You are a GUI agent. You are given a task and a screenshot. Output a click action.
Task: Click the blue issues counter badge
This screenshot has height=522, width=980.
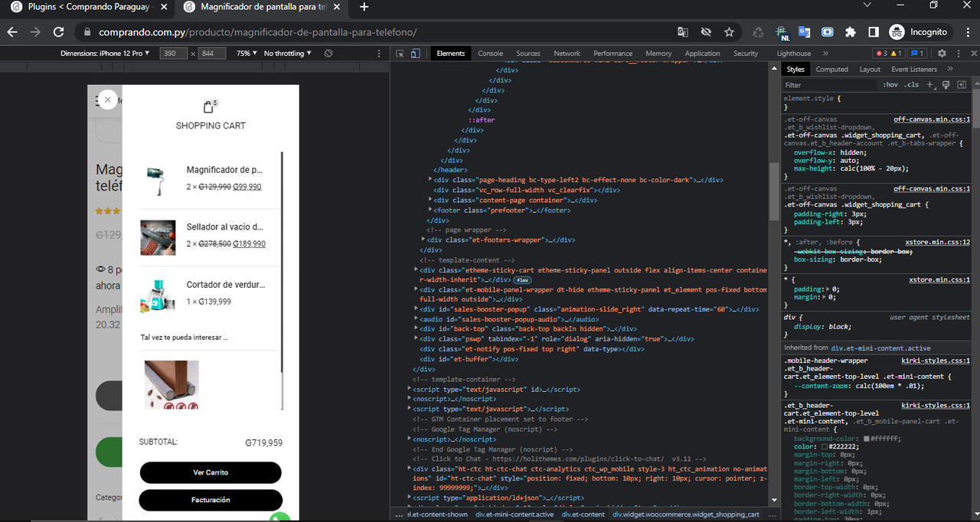click(916, 54)
